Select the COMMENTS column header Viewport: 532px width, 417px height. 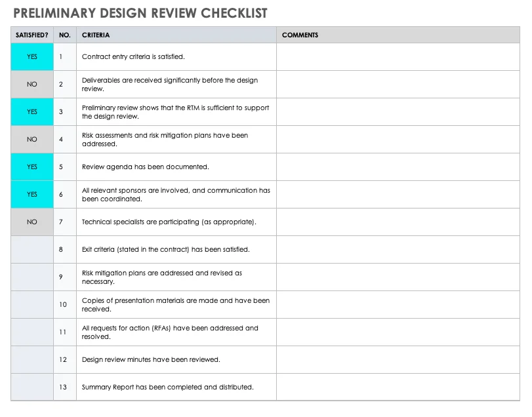point(300,35)
